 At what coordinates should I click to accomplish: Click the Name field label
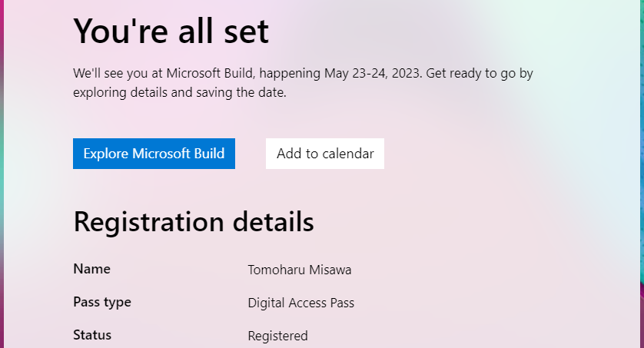click(91, 269)
